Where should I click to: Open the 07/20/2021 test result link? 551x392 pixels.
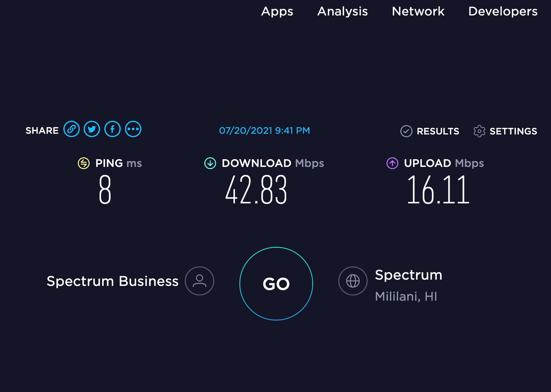[x=265, y=131]
